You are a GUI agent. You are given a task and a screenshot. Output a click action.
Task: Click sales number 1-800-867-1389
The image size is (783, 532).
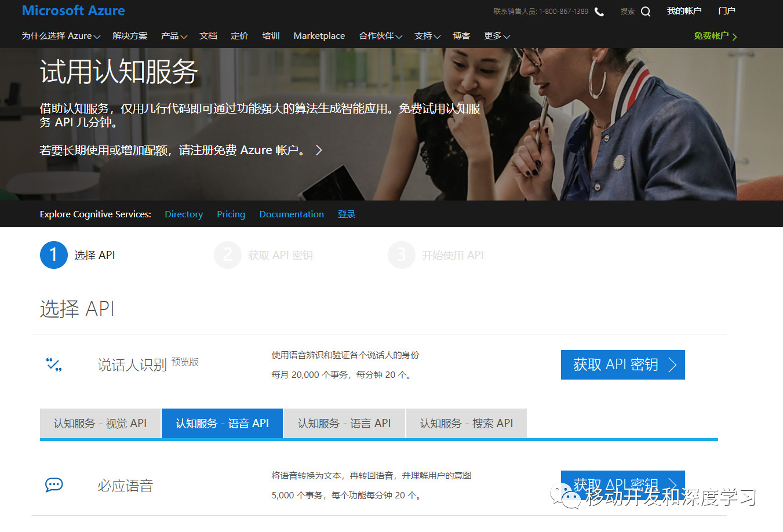click(x=563, y=12)
